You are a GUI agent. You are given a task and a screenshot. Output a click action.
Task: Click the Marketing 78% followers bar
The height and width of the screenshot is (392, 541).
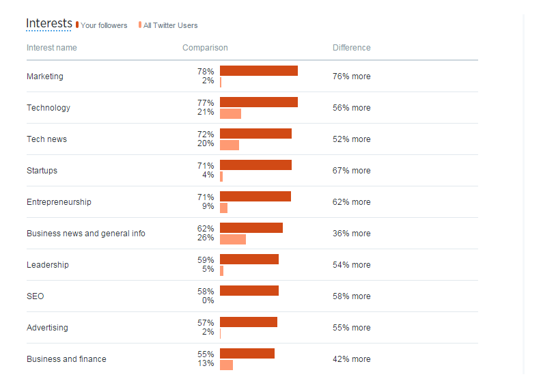[259, 71]
